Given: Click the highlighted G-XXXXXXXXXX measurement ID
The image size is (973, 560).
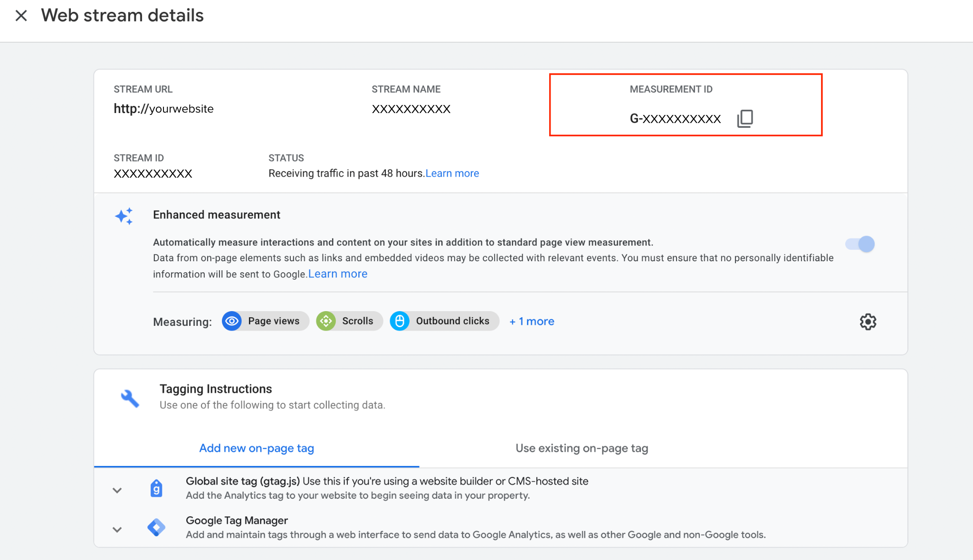Looking at the screenshot, I should pyautogui.click(x=675, y=119).
